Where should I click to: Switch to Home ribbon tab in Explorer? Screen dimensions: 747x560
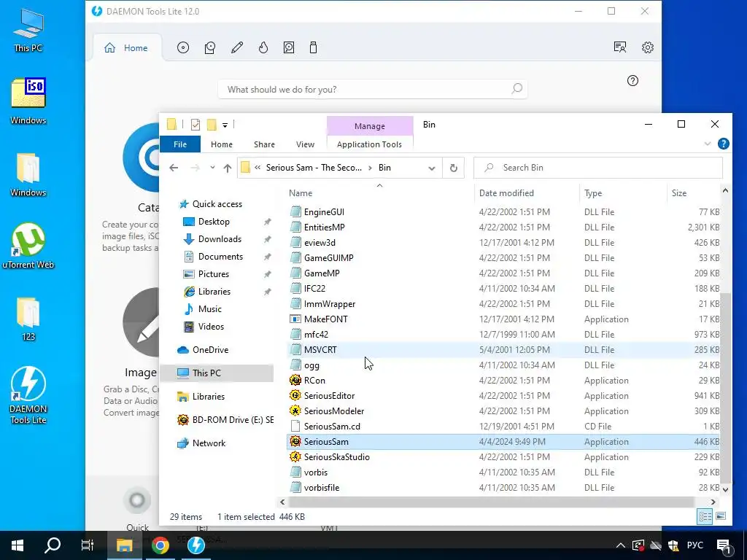222,144
